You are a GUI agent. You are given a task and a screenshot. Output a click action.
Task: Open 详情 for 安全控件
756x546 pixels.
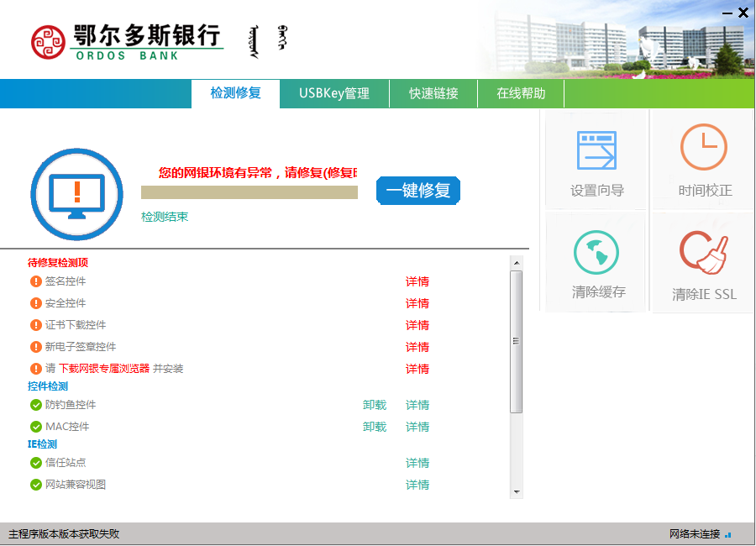point(417,303)
